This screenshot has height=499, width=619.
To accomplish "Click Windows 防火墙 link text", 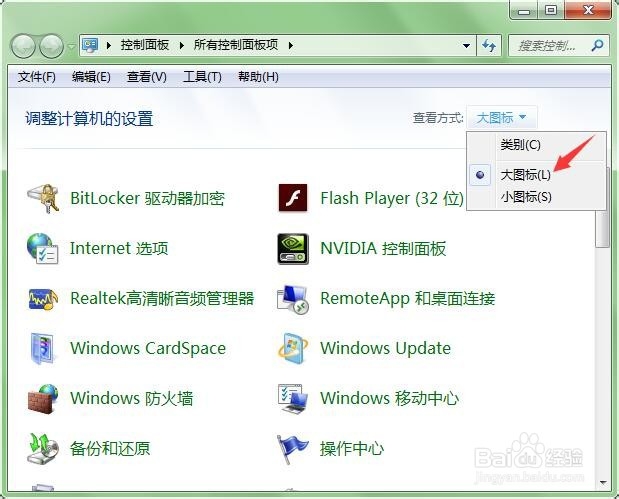I will pos(132,398).
